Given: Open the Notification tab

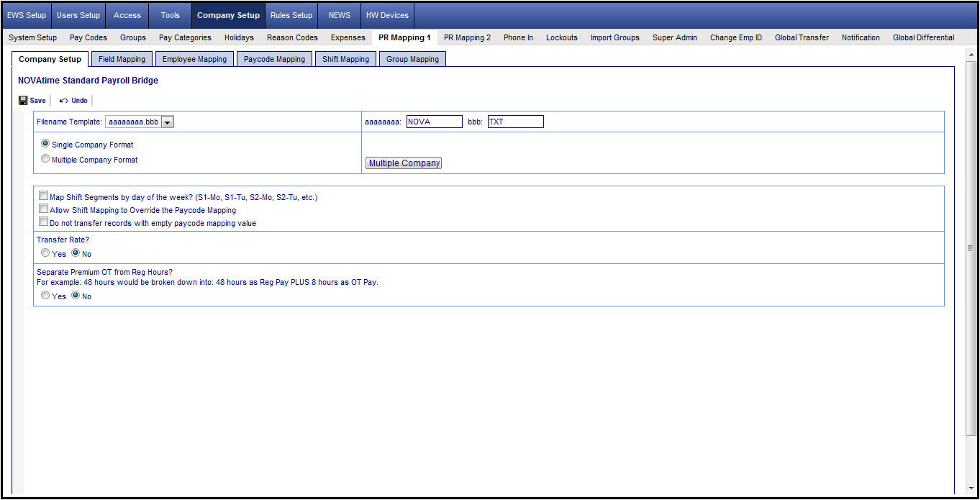Looking at the screenshot, I should 861,37.
